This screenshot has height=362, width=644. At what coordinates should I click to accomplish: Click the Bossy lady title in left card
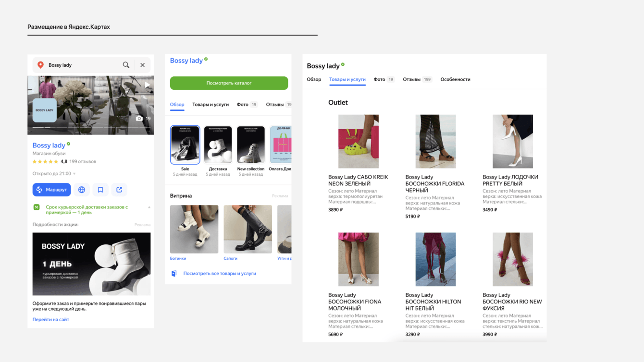[49, 145]
